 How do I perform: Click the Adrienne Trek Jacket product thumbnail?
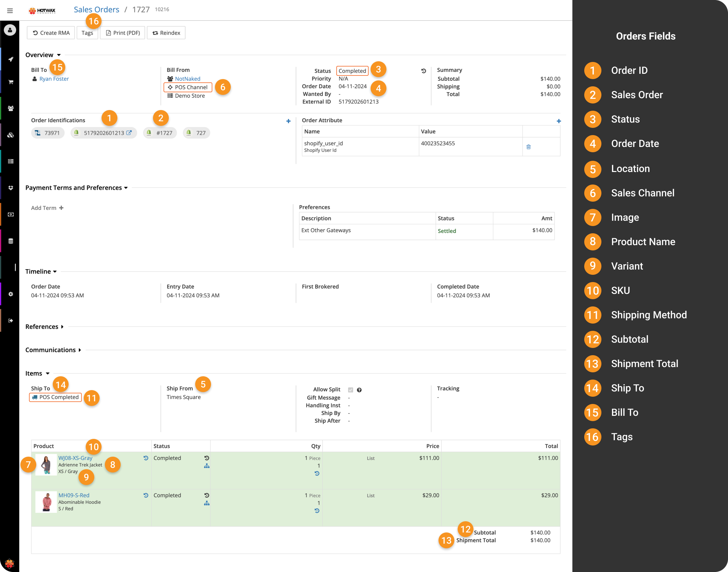(46, 465)
